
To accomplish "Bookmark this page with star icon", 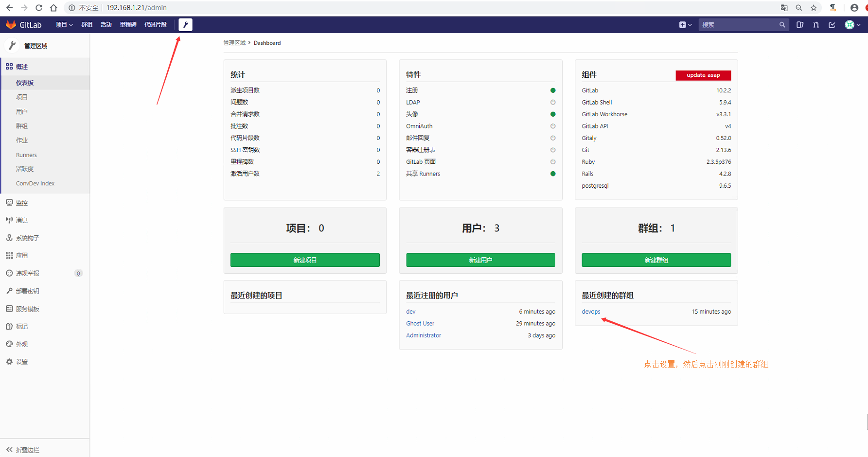I will click(814, 8).
